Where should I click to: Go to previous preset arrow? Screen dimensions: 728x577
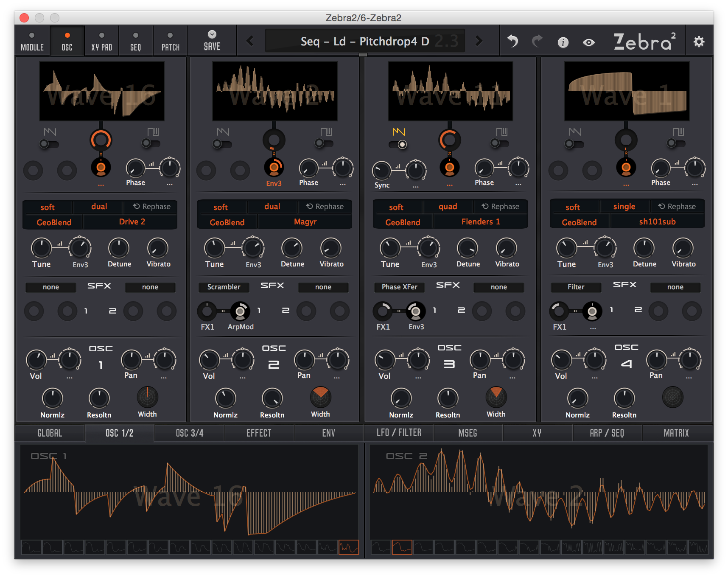250,41
